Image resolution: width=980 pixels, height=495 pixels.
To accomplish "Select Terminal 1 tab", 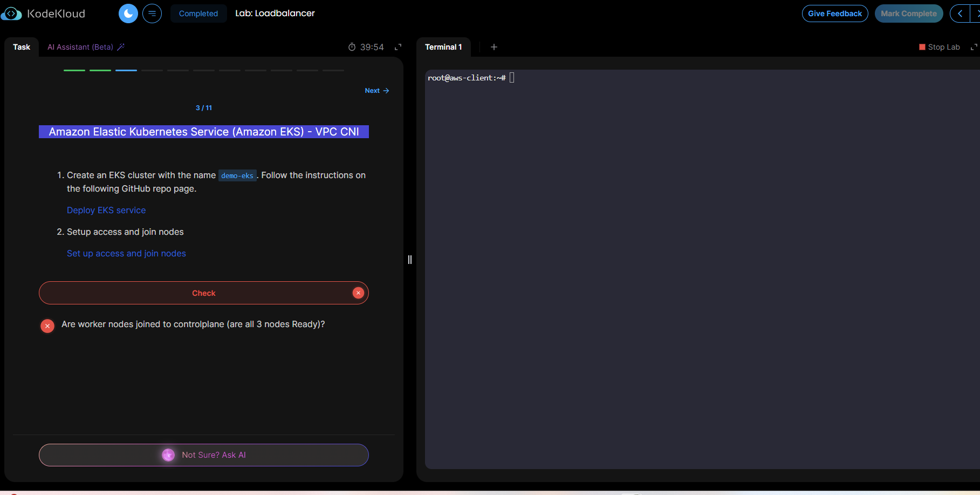I will coord(443,47).
